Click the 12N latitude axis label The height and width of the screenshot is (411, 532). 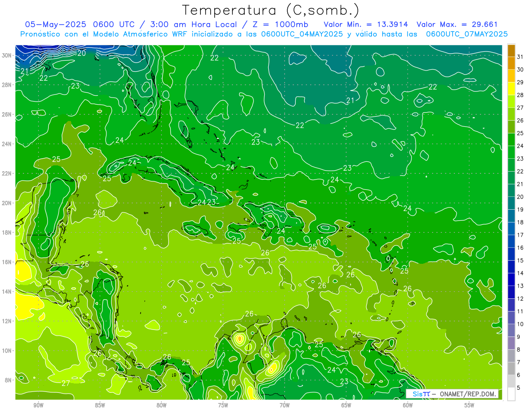[x=7, y=321]
